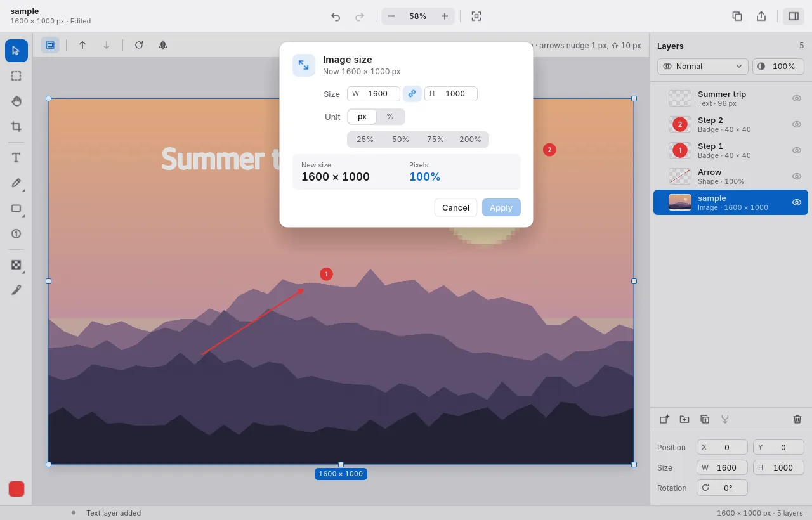812x520 pixels.
Task: Click the Redo arrow
Action: click(x=360, y=16)
